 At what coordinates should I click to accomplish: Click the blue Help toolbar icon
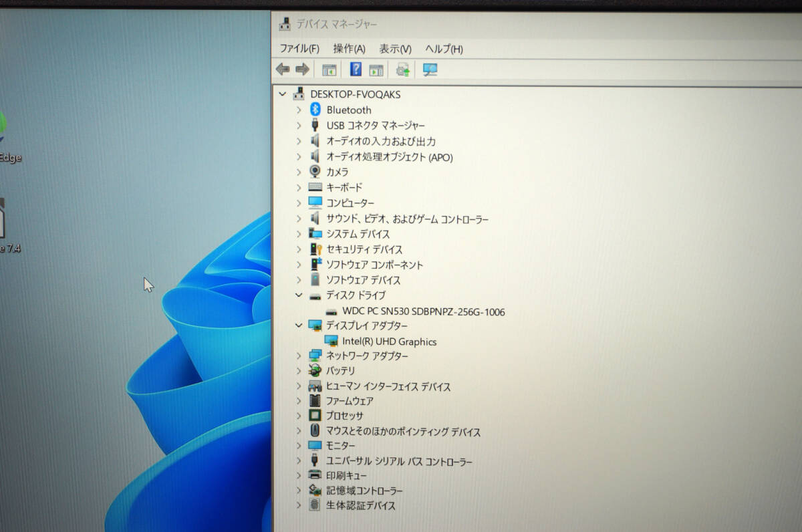356,69
